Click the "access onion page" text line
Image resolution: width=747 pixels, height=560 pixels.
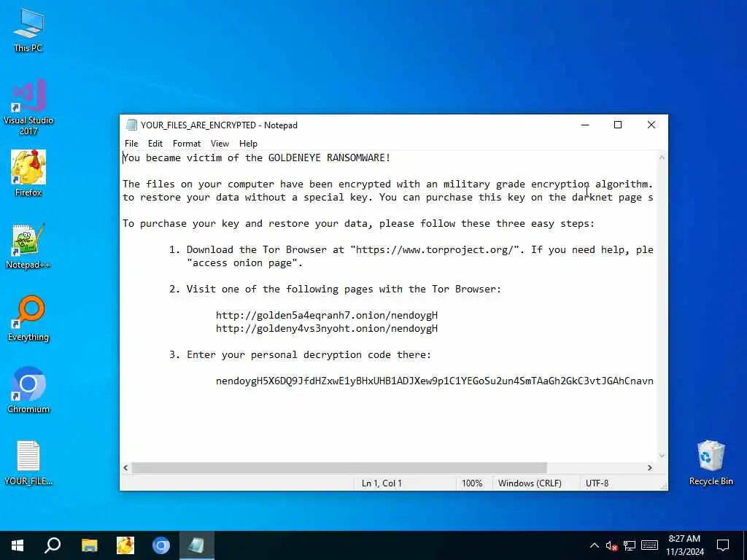[x=244, y=262]
